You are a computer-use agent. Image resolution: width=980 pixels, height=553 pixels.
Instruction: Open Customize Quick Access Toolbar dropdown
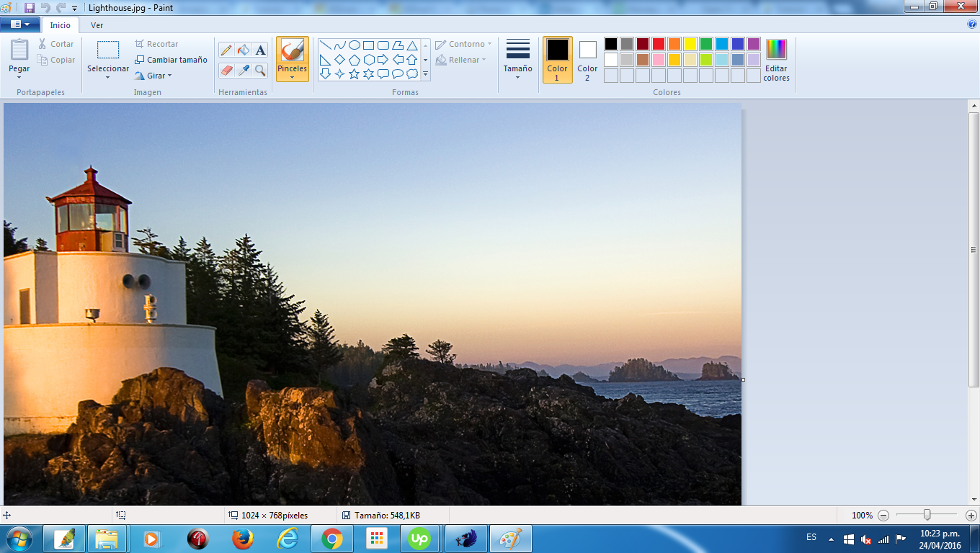(74, 8)
